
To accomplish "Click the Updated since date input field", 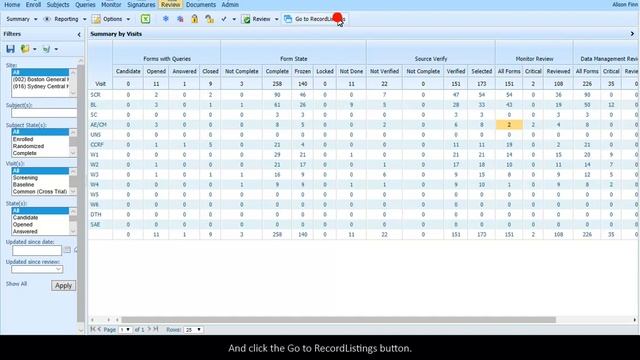I will coord(37,250).
